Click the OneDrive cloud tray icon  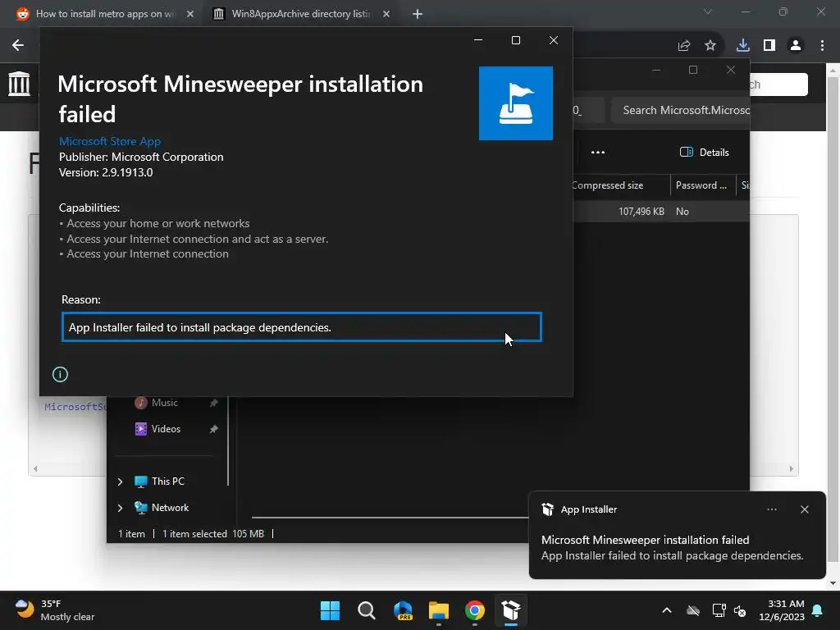click(x=693, y=610)
